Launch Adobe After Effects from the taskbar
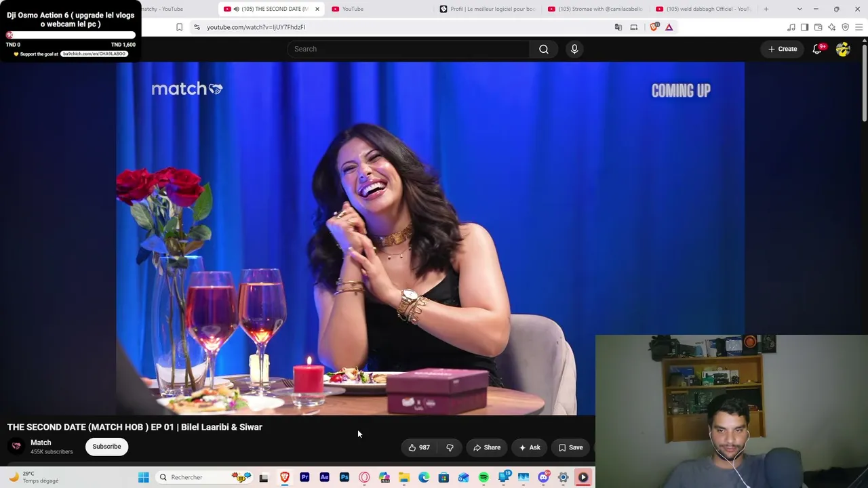 [x=324, y=477]
